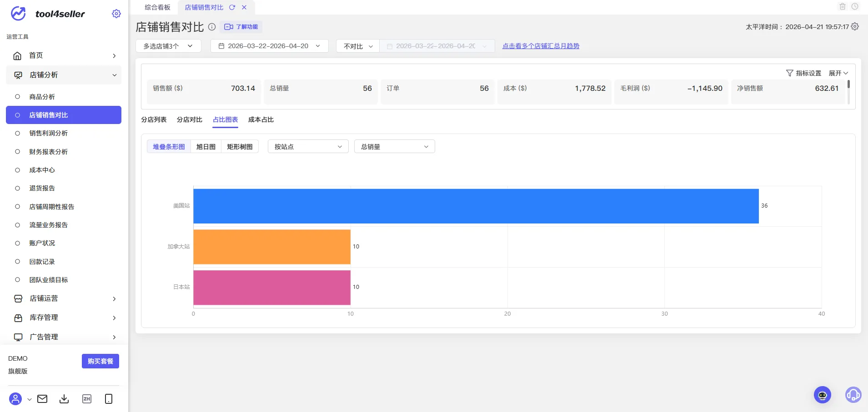Open settings gear beside tool4seller logo
Viewport: 868px width, 412px height.
(x=116, y=14)
